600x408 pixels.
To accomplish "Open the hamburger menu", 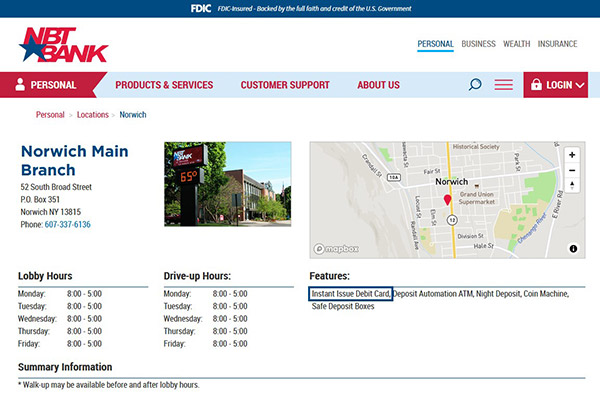I will tap(503, 85).
